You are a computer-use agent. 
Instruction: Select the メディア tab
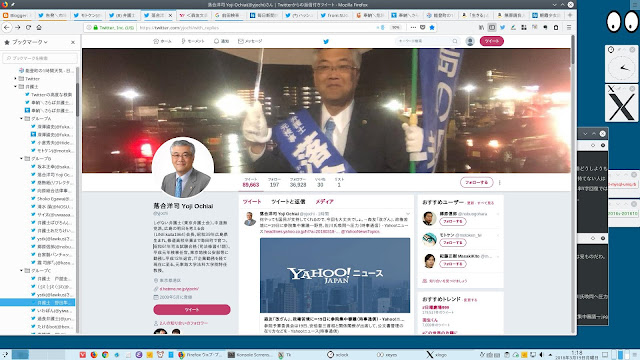tap(324, 202)
